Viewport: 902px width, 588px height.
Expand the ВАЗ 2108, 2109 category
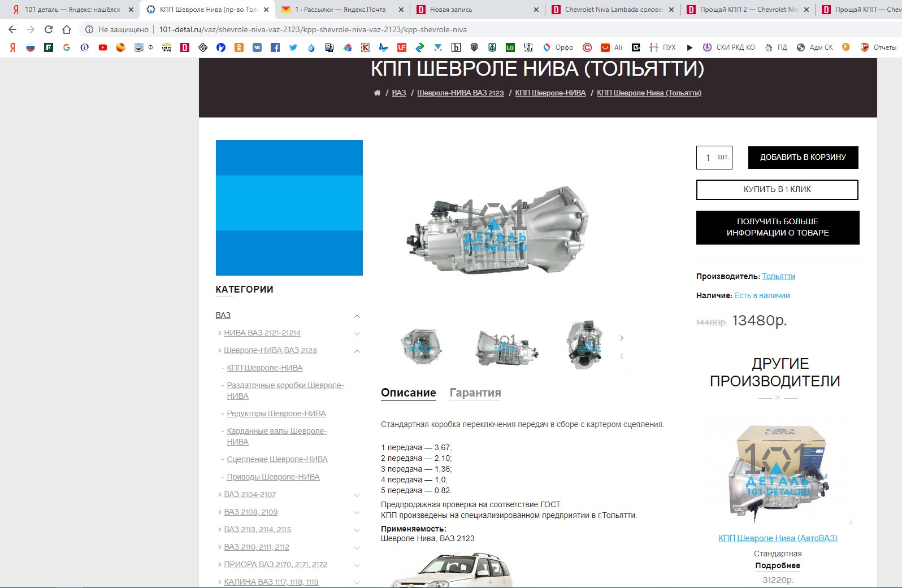(x=357, y=513)
